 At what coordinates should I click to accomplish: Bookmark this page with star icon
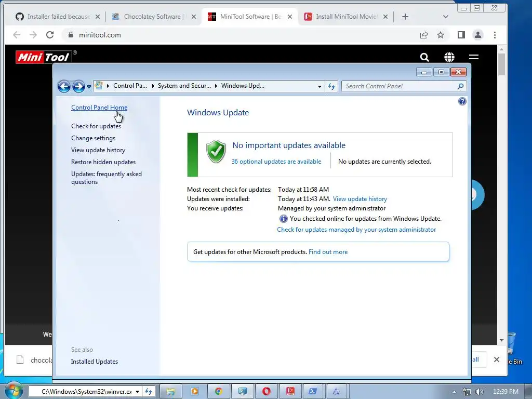click(x=441, y=35)
